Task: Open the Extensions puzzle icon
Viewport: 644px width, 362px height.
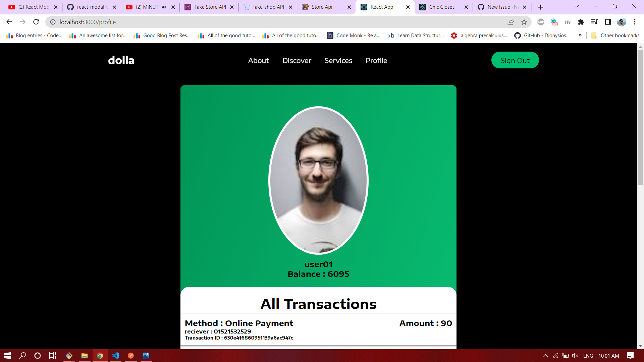Action: coord(581,22)
